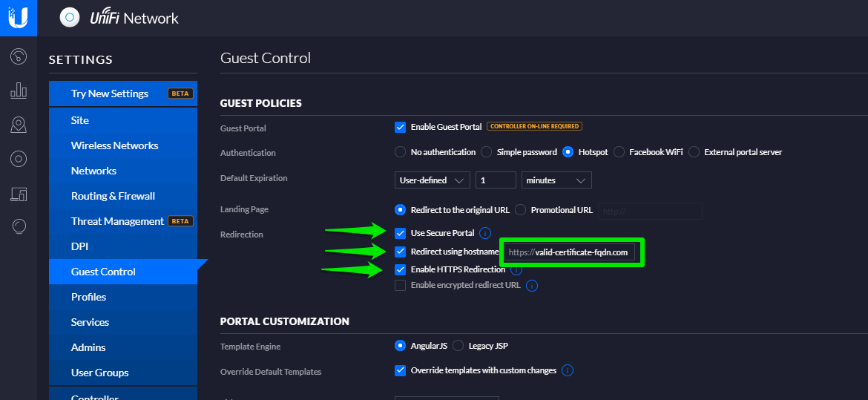
Task: Open Wireless Networks settings section
Action: (x=114, y=145)
